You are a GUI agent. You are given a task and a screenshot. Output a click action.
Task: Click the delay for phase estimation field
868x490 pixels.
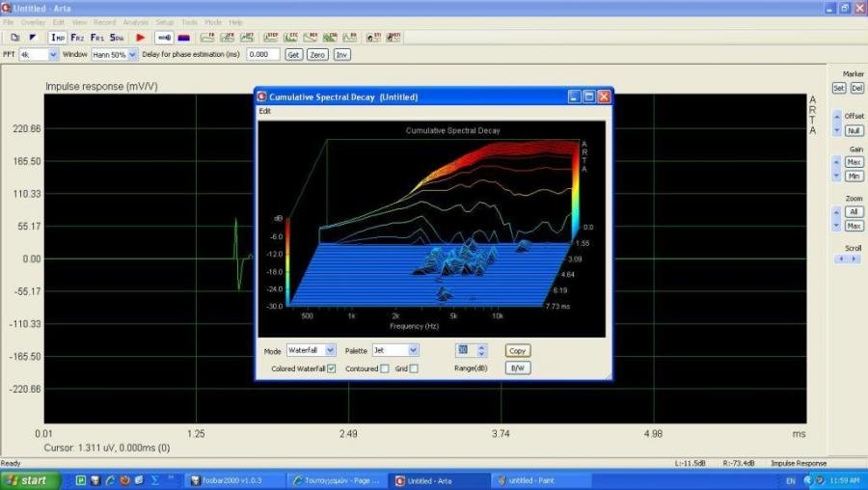(263, 54)
